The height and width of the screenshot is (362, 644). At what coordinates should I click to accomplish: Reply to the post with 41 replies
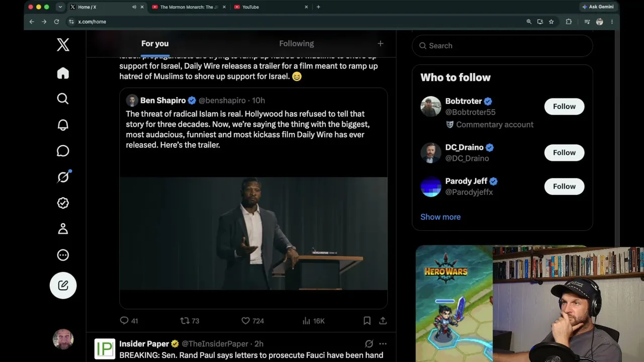pos(129,321)
